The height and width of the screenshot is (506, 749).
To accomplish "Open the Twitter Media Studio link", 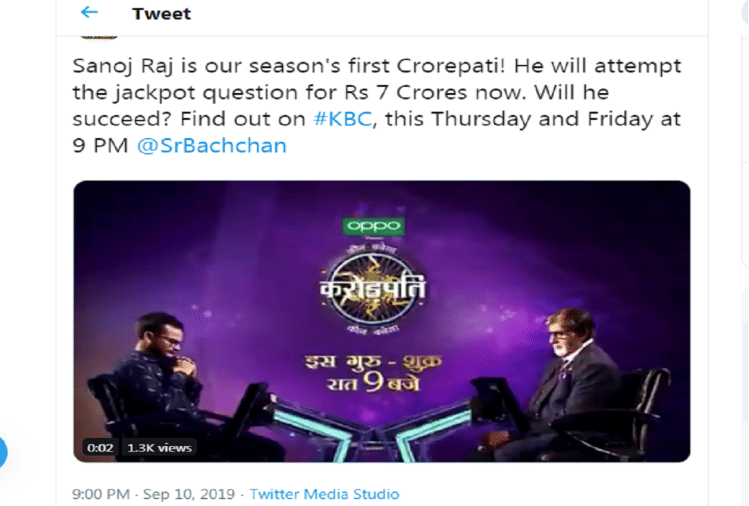I will click(x=324, y=494).
